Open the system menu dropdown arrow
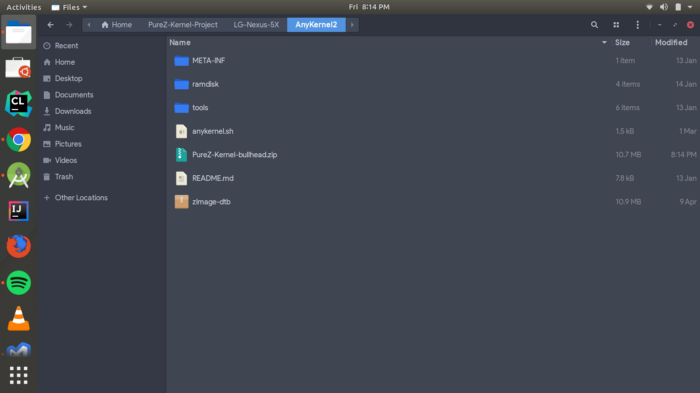 coord(690,7)
